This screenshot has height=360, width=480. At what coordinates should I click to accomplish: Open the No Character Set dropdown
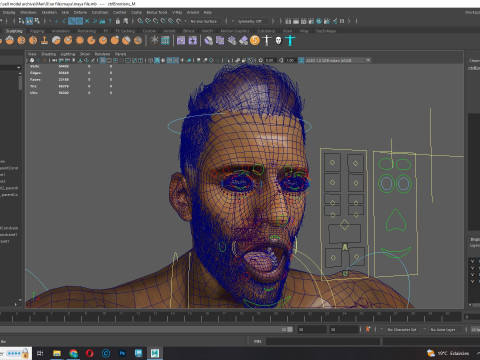click(402, 329)
